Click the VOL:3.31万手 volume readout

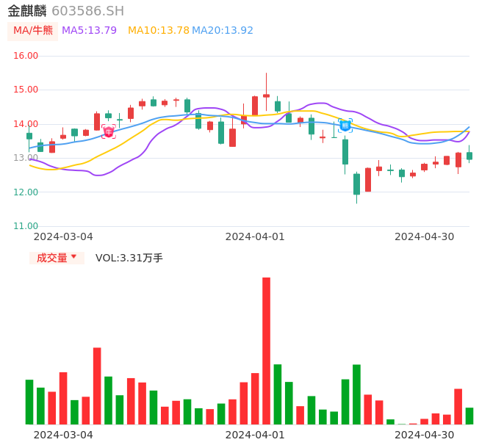click(129, 258)
